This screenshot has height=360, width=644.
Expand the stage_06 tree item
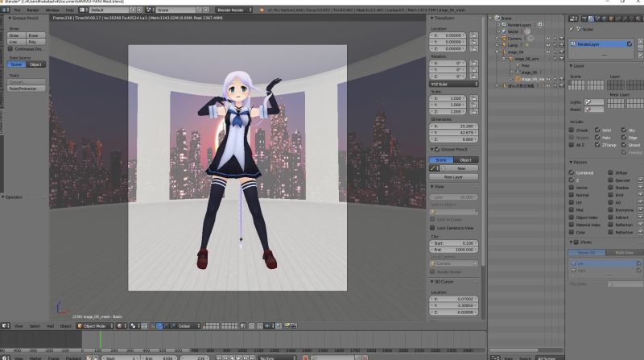(x=497, y=52)
